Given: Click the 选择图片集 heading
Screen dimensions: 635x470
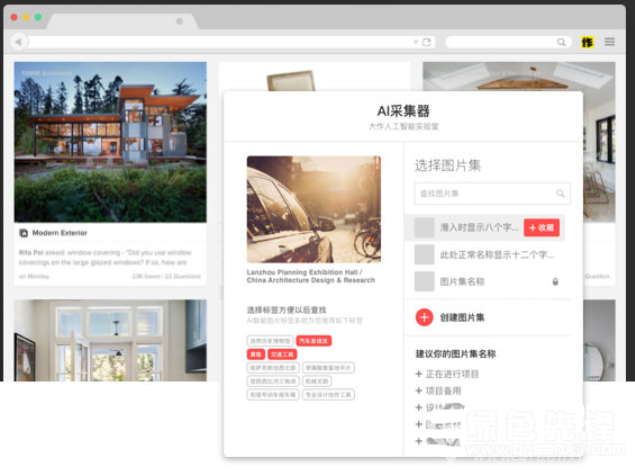Looking at the screenshot, I should pyautogui.click(x=447, y=165).
